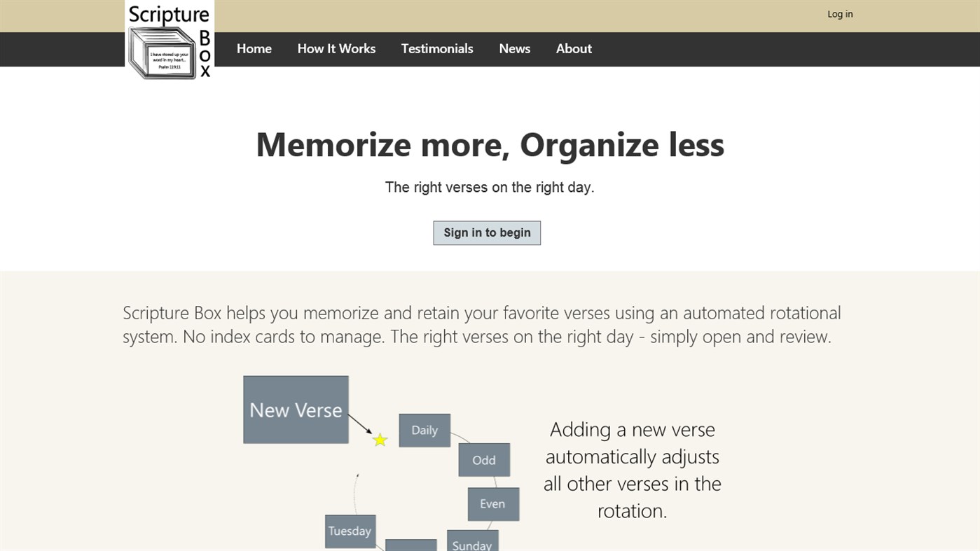Click the arrow pointing to the star

(360, 424)
